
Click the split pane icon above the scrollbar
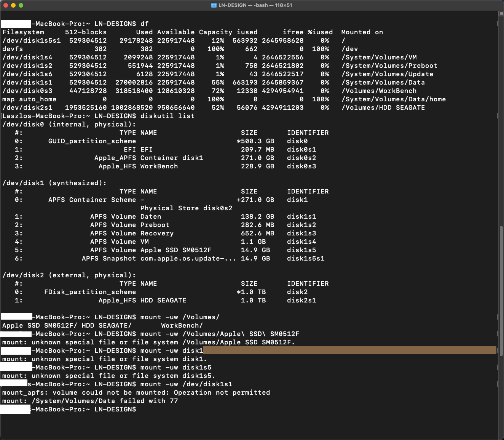[501, 14]
